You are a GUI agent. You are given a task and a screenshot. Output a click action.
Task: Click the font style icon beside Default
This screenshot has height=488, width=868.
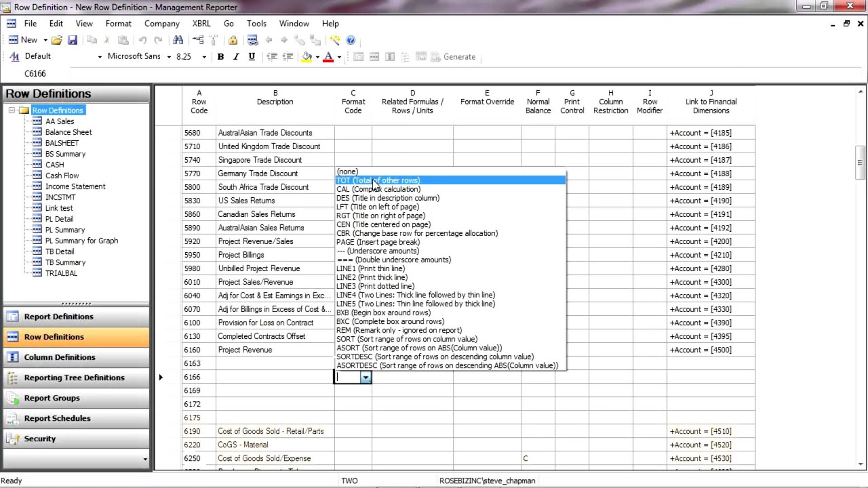pyautogui.click(x=14, y=57)
